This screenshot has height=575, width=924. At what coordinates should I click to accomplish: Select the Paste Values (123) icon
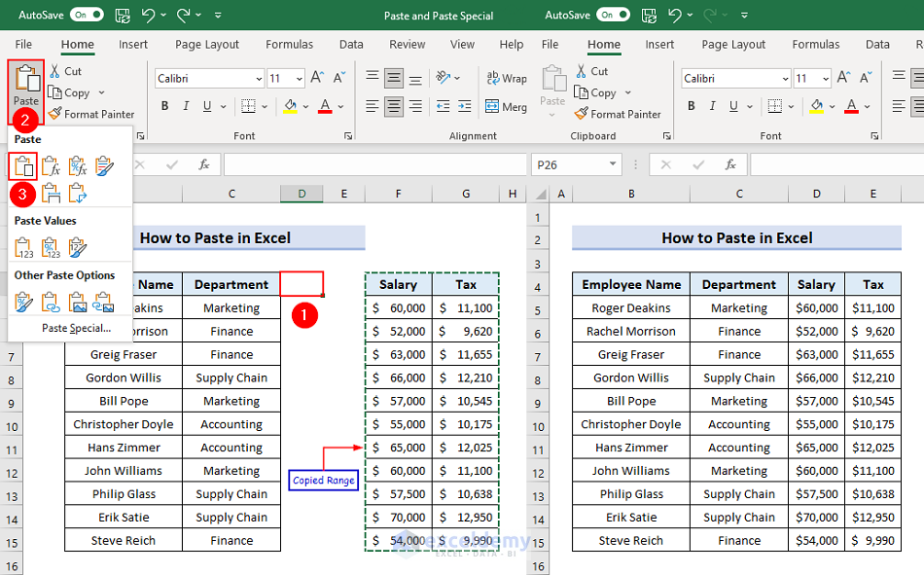click(x=24, y=248)
